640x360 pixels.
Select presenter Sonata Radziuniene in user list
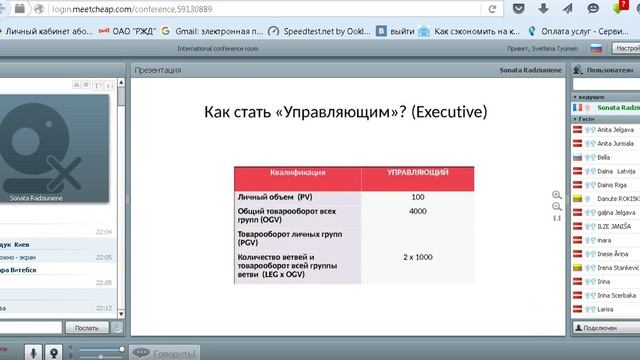pos(606,108)
